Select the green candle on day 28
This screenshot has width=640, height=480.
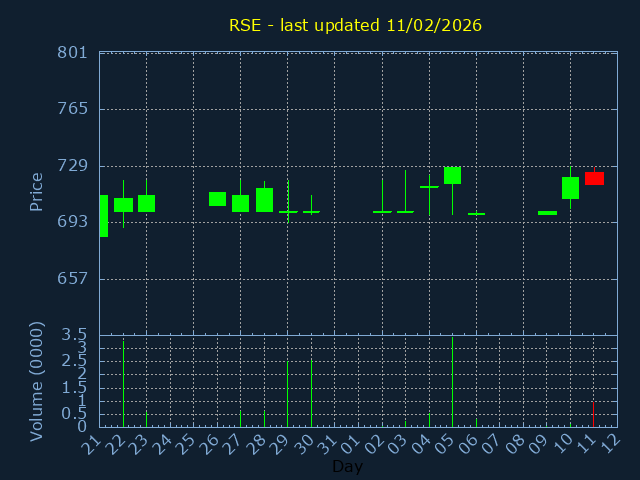pyautogui.click(x=264, y=199)
